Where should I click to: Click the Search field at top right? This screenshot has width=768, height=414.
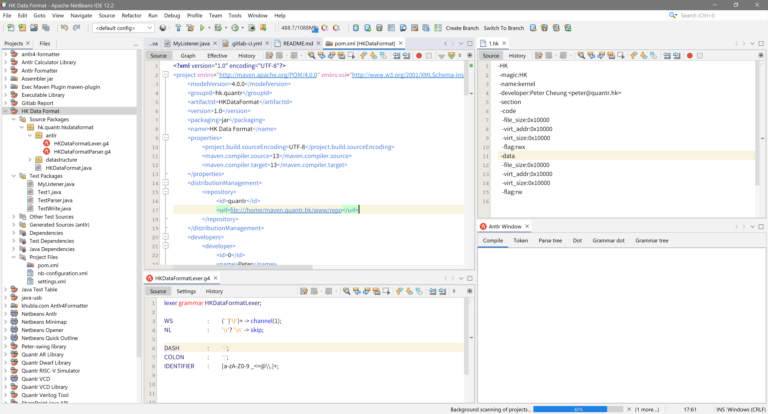(716, 16)
